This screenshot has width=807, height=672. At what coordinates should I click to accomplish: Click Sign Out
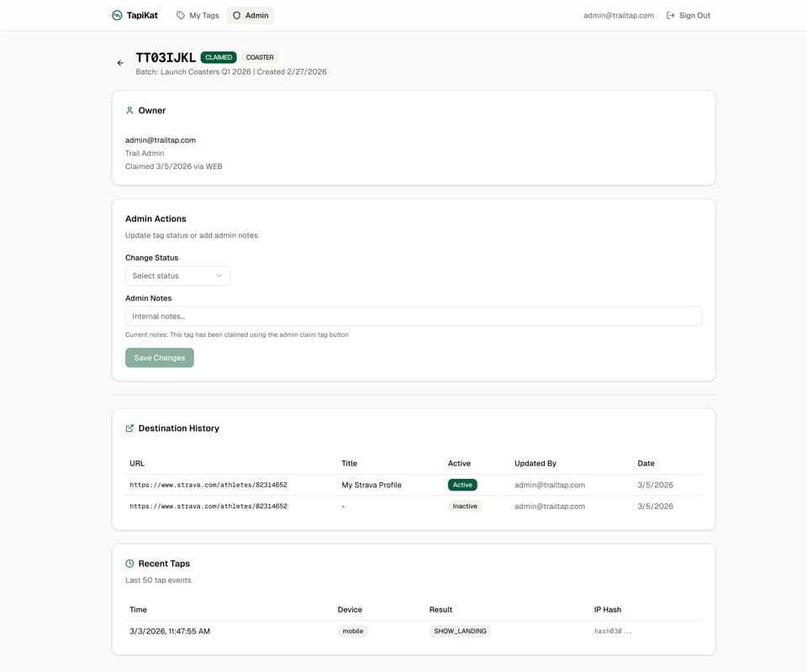coord(688,15)
